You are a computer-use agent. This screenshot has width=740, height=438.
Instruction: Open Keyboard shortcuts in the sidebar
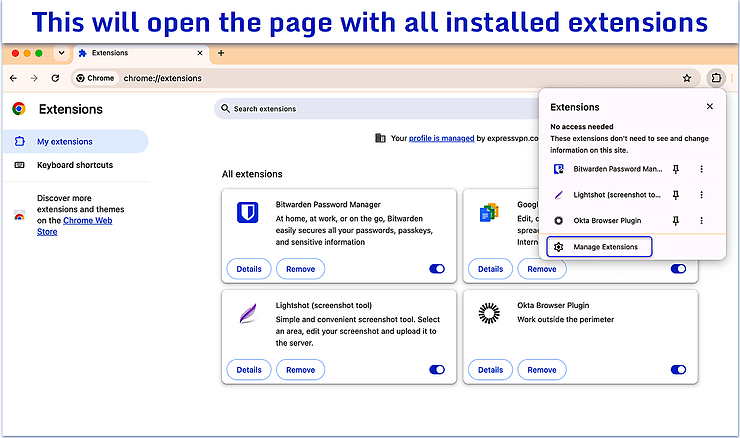point(76,165)
